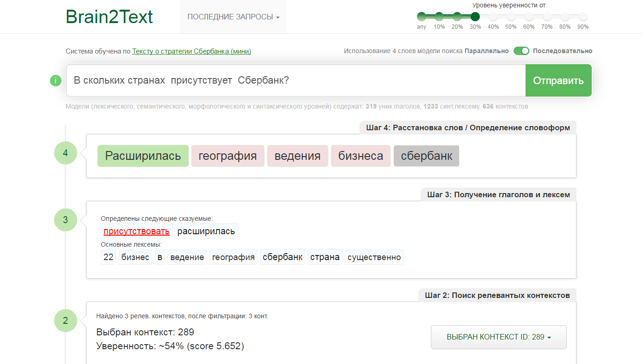Viewport: 643px width, 364px height.
Task: Click the lexeme tag 22
Action: click(109, 257)
